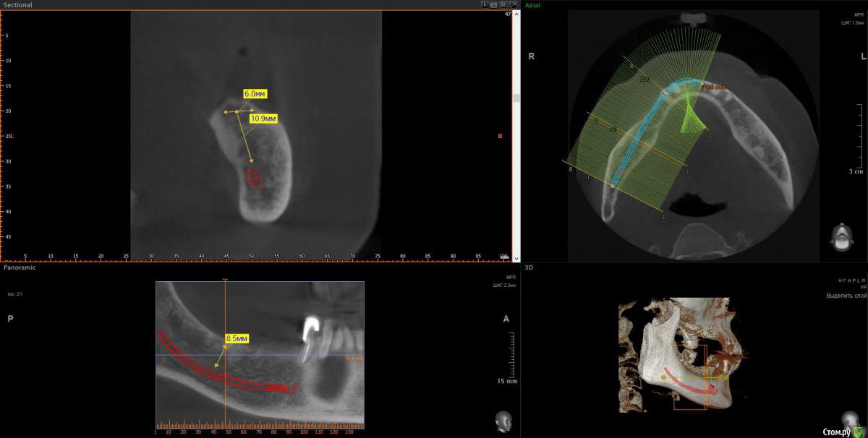The height and width of the screenshot is (438, 868).
Task: Click the red nerve canal marking in Sectional
Action: [x=254, y=178]
